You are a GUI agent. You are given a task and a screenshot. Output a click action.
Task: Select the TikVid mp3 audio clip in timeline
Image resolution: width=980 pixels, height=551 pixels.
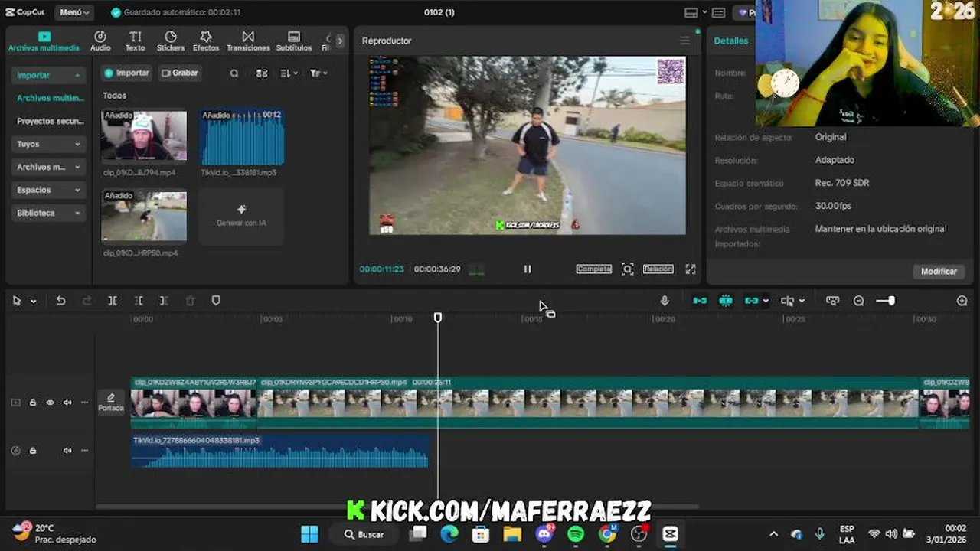[x=280, y=452]
